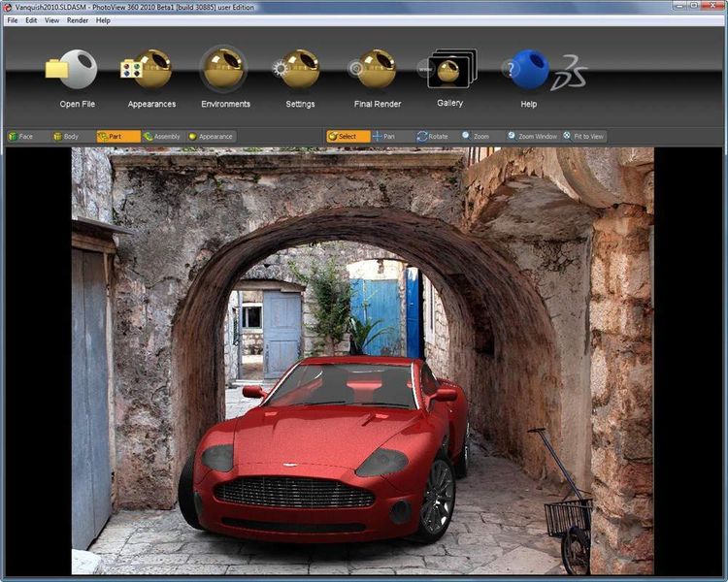Open File sphere icon with folder
Image resolution: width=728 pixels, height=582 pixels.
(x=72, y=69)
